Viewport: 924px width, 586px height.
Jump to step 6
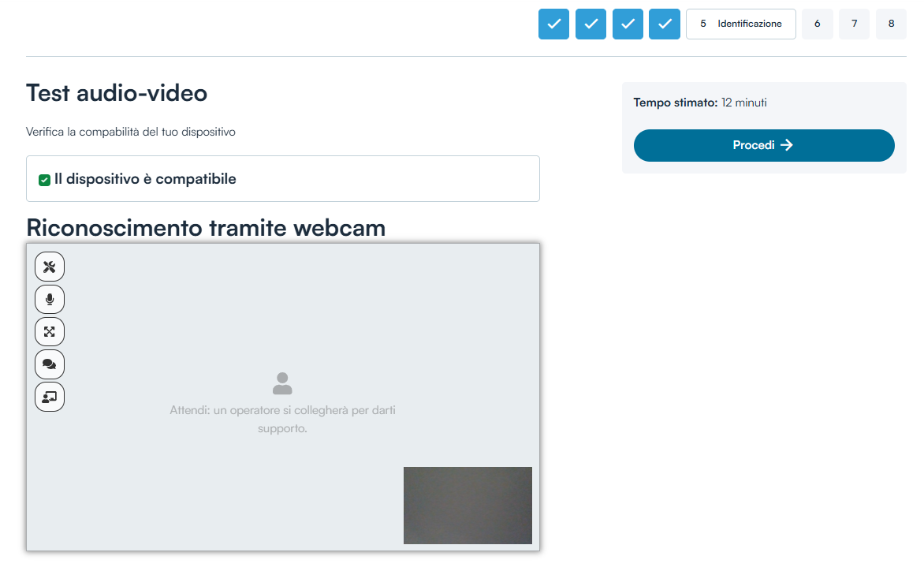pos(817,24)
